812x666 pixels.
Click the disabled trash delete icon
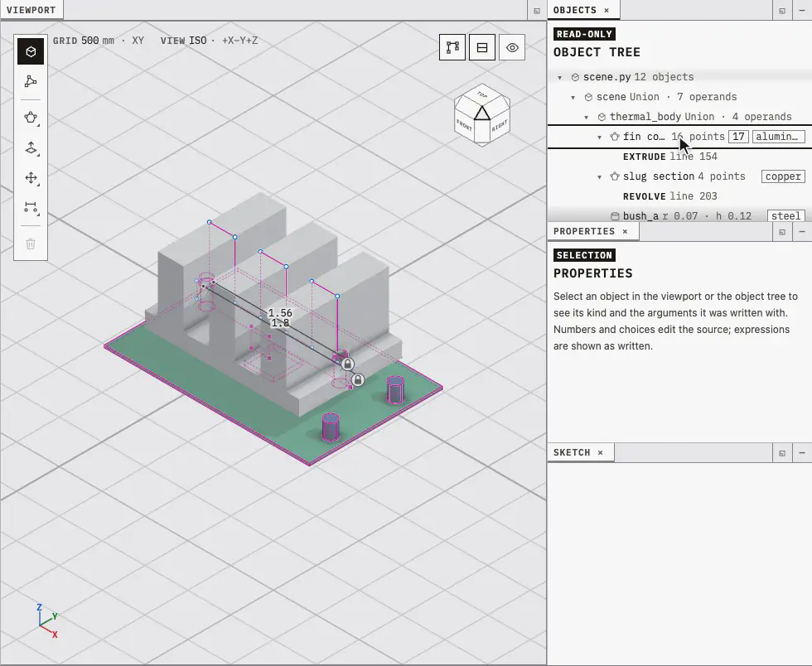coord(31,244)
